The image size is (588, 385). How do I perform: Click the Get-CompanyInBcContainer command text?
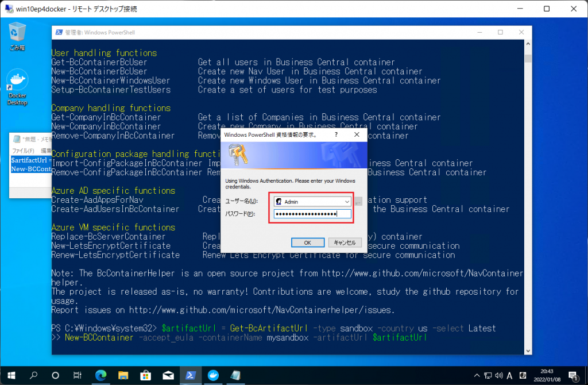106,117
